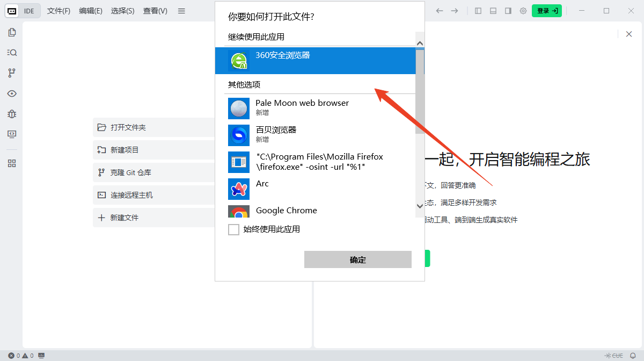
Task: Toggle the left sidebar panel layout icon
Action: [478, 10]
